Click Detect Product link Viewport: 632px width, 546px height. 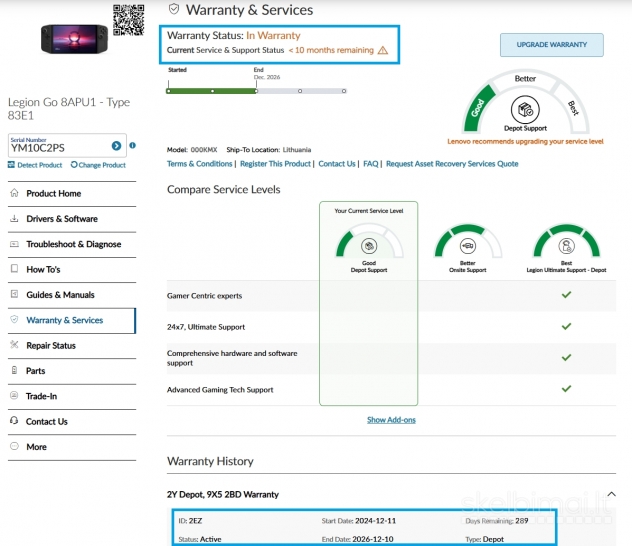(36, 165)
